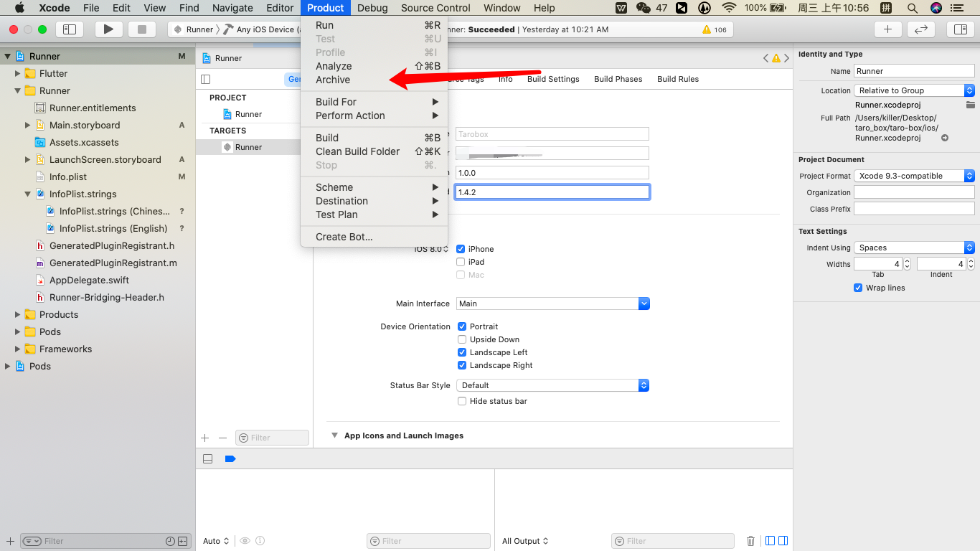Click the hide debug area icon
Image resolution: width=980 pixels, height=551 pixels.
click(208, 459)
